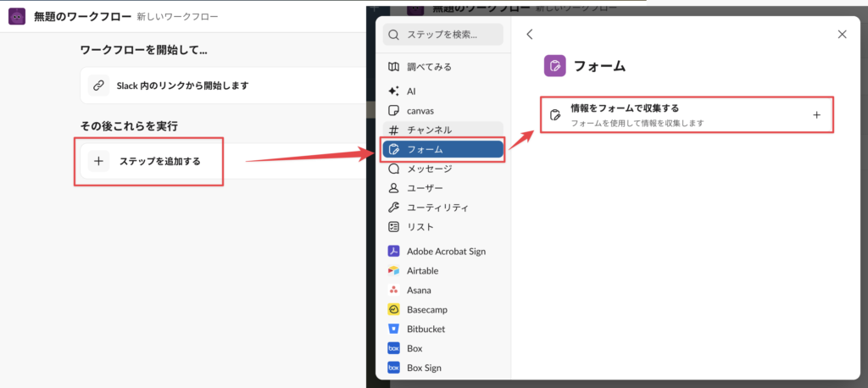Click ステップを追加する button
The height and width of the screenshot is (388, 868).
point(149,161)
